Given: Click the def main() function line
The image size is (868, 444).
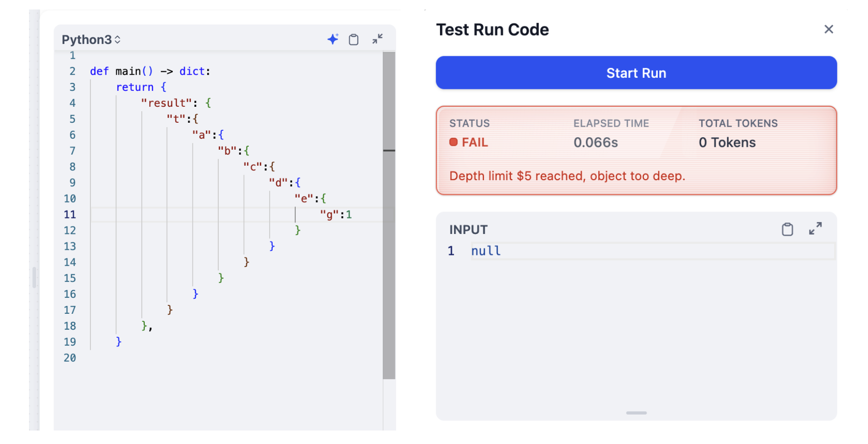Looking at the screenshot, I should 150,71.
